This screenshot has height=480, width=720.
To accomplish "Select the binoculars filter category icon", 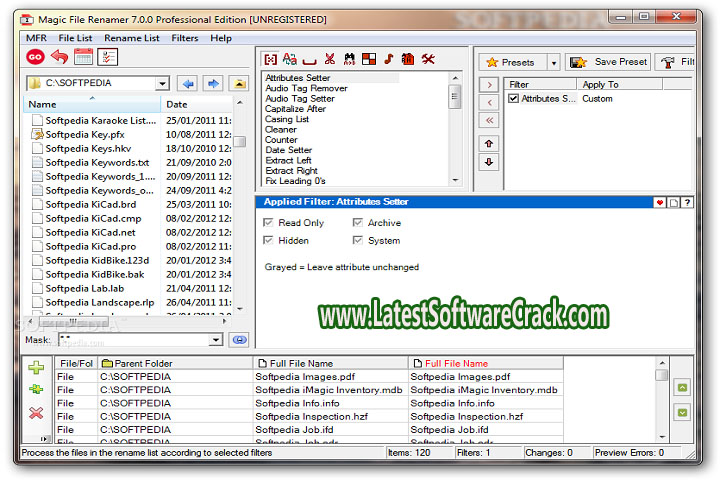I will tap(349, 59).
